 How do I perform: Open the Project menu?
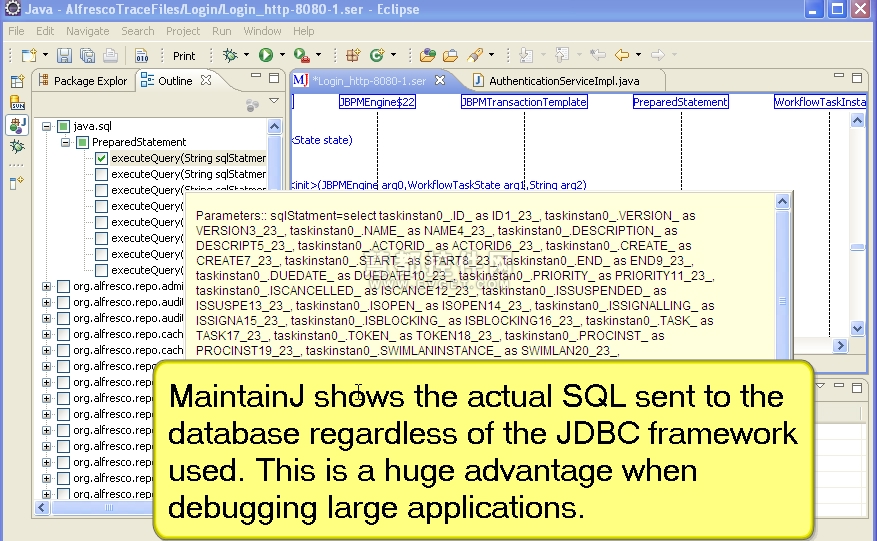coord(182,31)
